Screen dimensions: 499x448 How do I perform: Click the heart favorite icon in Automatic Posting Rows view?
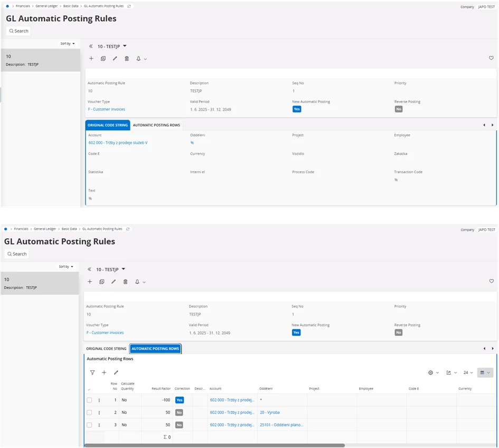click(x=492, y=281)
